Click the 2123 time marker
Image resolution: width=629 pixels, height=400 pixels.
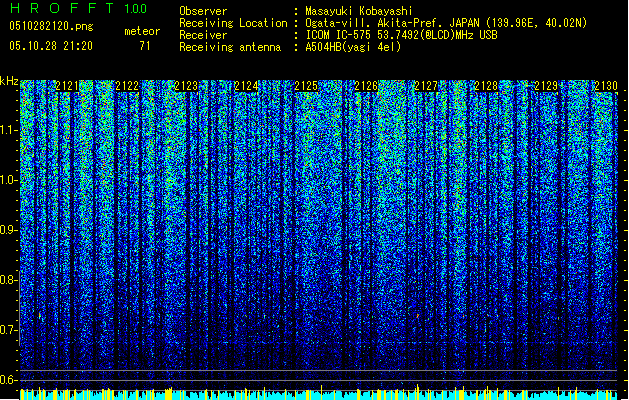[x=187, y=86]
